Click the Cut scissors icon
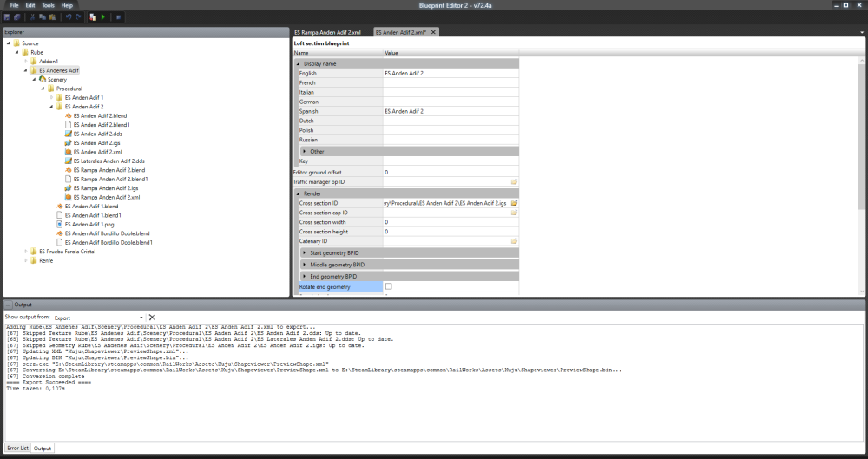This screenshot has width=868, height=459. 34,16
